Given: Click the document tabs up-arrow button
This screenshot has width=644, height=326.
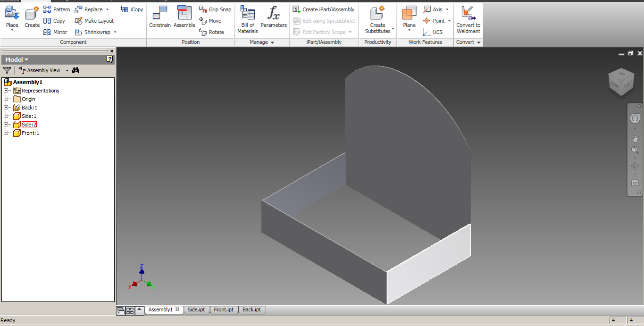Looking at the screenshot, I should [x=140, y=310].
